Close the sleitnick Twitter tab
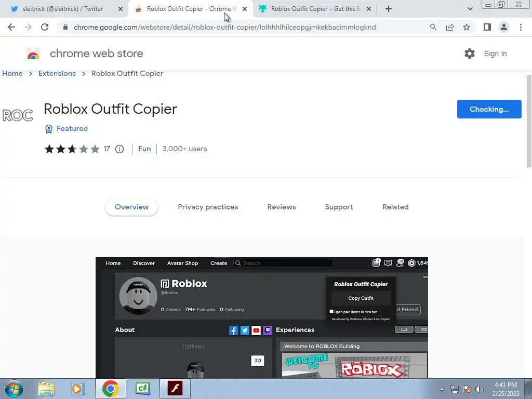 (x=121, y=9)
